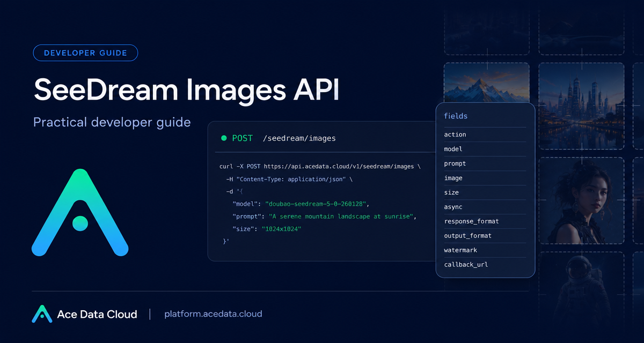The width and height of the screenshot is (644, 343).
Task: Open the platform.acedata.cloud link
Action: click(x=213, y=314)
